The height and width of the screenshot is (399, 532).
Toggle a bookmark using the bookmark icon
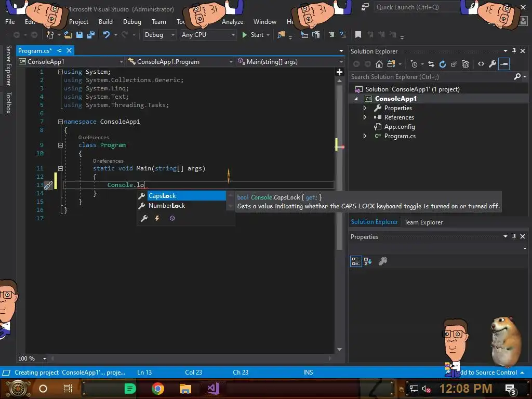tap(358, 35)
